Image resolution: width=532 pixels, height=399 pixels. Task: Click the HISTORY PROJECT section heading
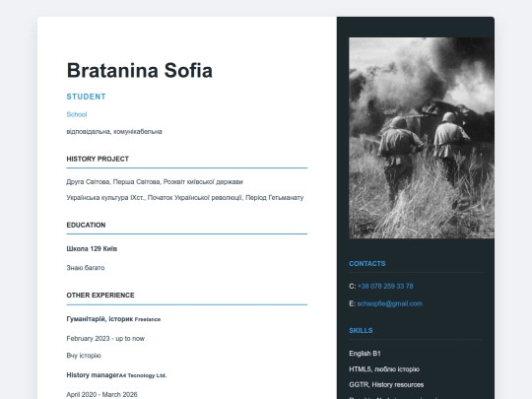pos(98,159)
